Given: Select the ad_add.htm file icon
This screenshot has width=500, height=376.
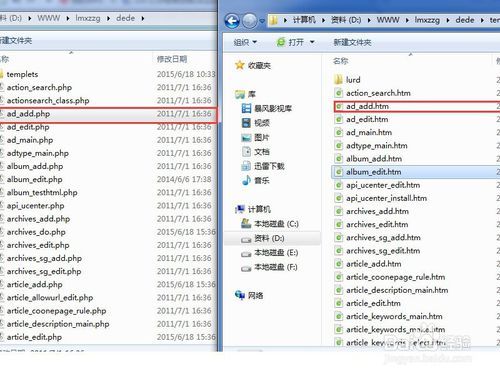Looking at the screenshot, I should [x=339, y=106].
